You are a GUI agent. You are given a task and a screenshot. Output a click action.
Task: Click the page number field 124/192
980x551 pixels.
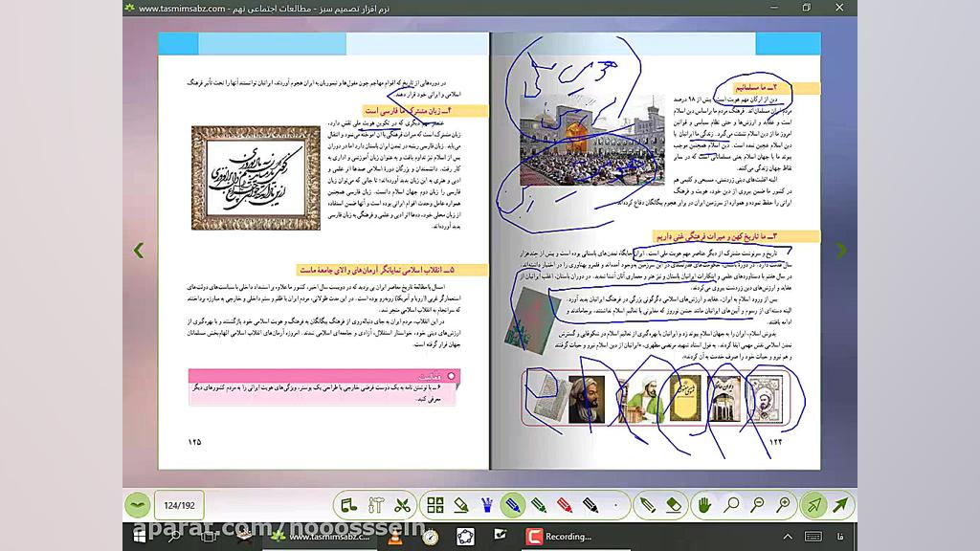179,505
